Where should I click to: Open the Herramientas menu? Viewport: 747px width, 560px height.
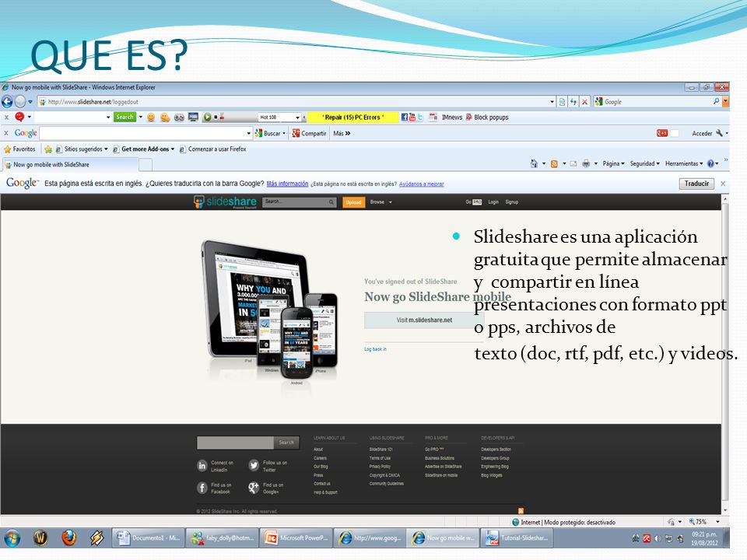tap(684, 163)
